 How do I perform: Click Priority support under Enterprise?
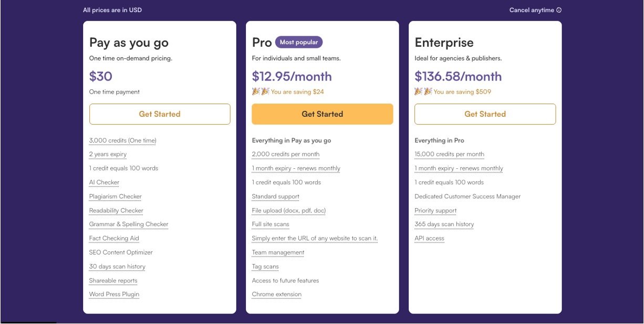click(435, 210)
